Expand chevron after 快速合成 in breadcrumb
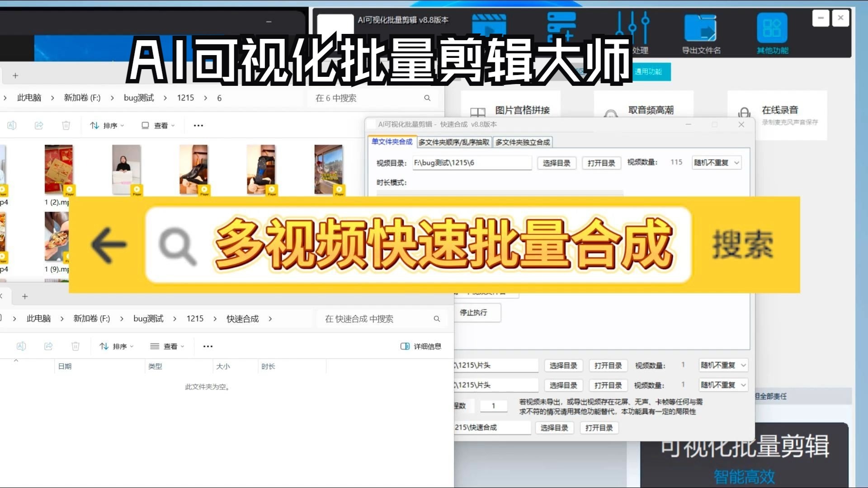The height and width of the screenshot is (488, 868). (x=270, y=319)
